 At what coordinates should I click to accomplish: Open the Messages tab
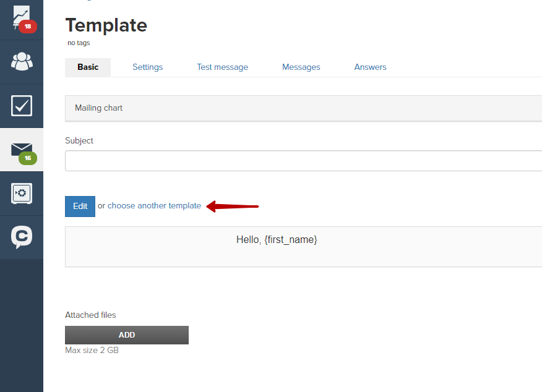[301, 67]
